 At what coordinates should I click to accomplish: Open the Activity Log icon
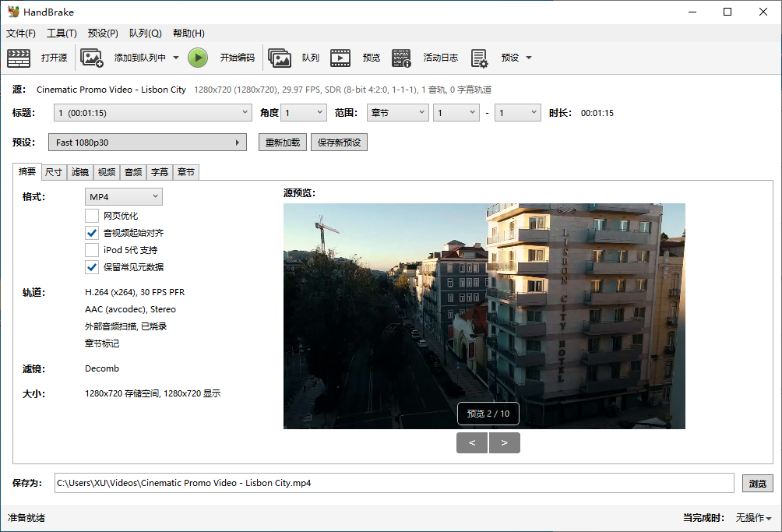point(401,58)
